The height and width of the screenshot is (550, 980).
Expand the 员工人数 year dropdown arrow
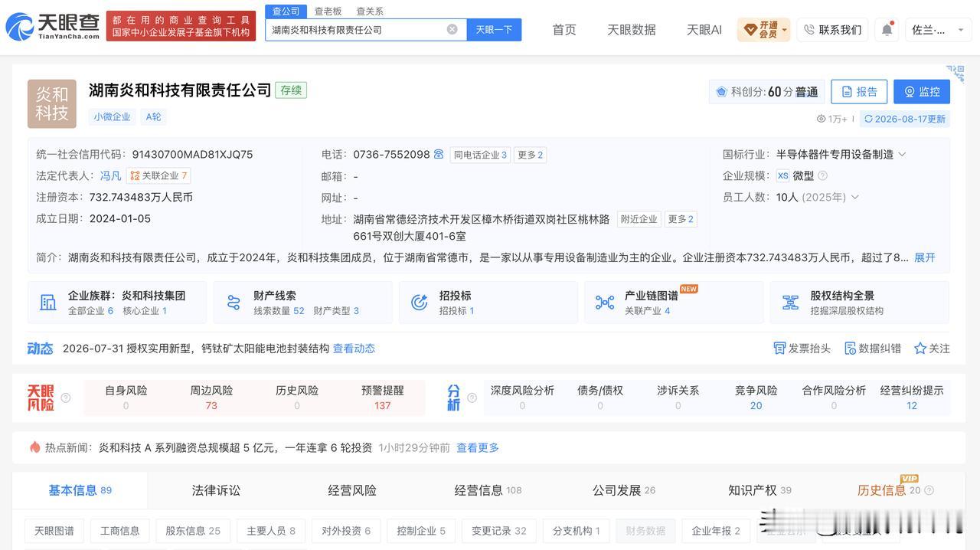855,197
